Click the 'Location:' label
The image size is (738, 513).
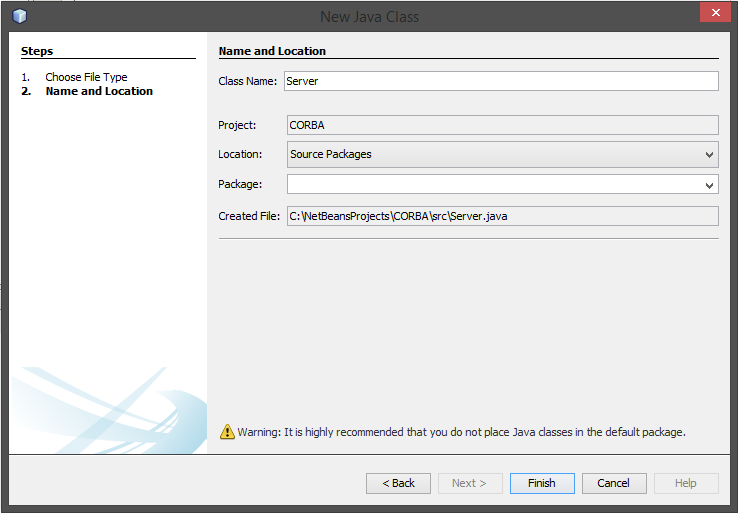pyautogui.click(x=240, y=154)
